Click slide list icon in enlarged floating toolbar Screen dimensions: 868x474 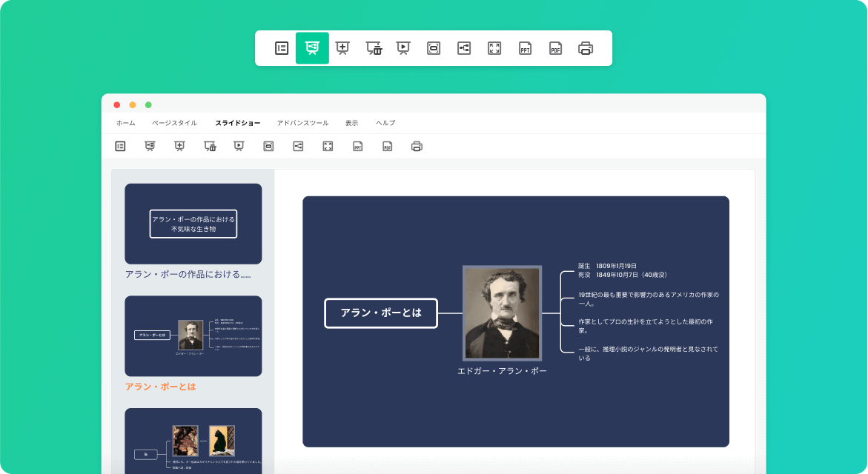point(282,48)
